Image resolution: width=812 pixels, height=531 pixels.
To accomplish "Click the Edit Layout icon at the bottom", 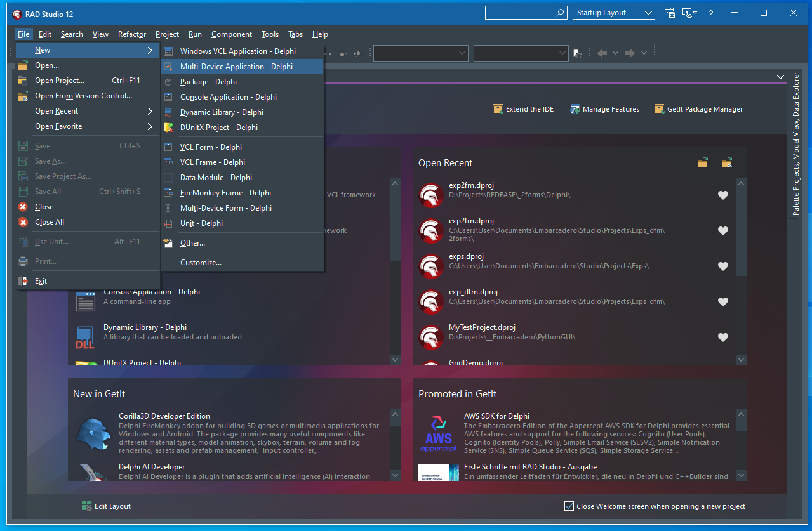I will 87,506.
